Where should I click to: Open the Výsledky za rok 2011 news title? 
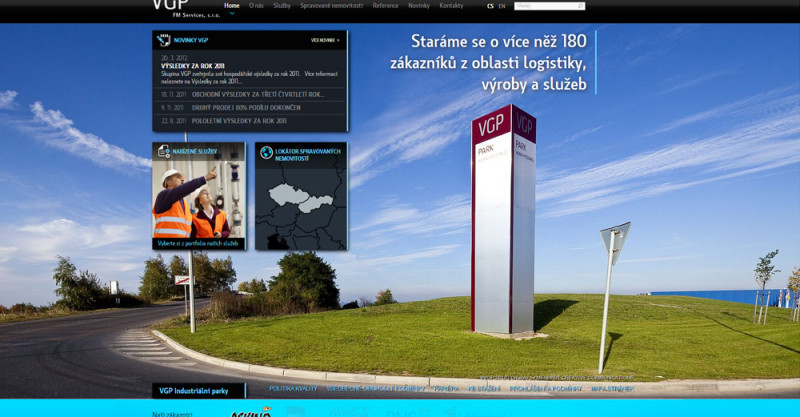click(x=193, y=66)
